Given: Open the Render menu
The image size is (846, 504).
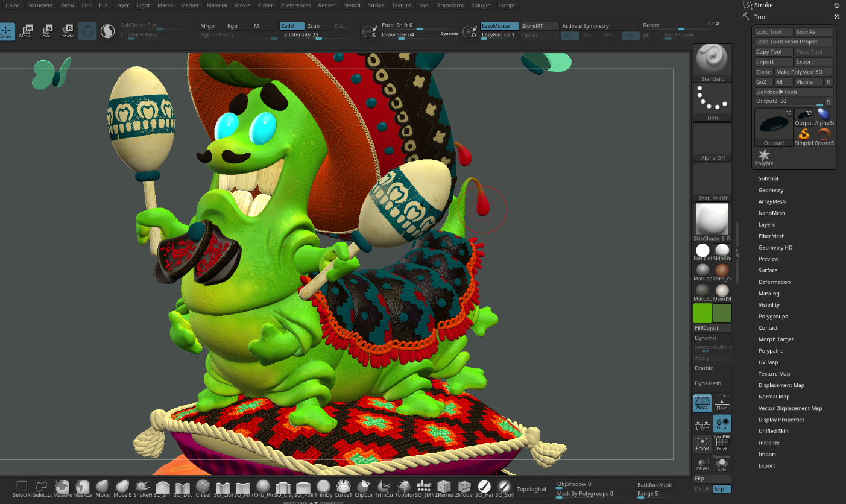Looking at the screenshot, I should coord(327,5).
